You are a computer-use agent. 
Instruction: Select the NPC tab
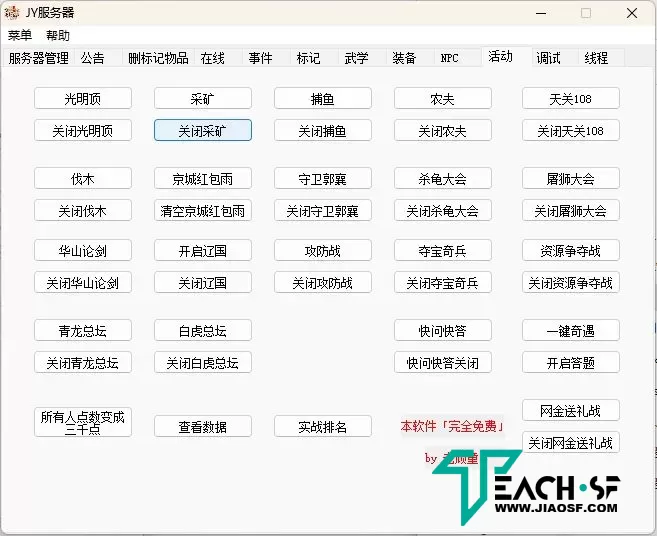pyautogui.click(x=458, y=58)
